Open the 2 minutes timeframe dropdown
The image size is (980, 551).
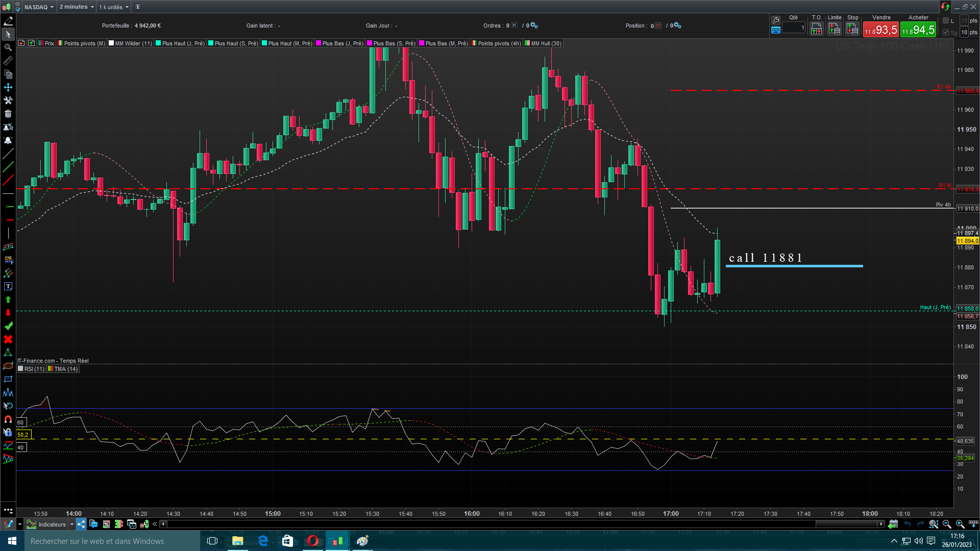[77, 7]
